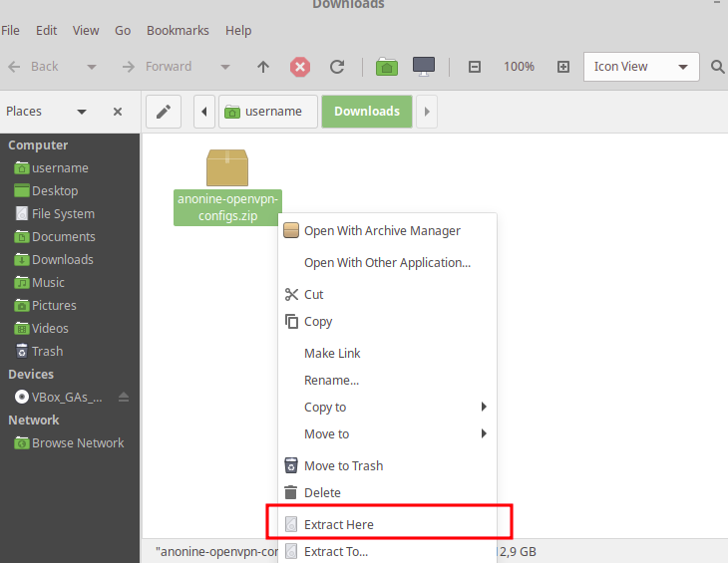Open the Help menu
728x563 pixels.
coord(238,31)
